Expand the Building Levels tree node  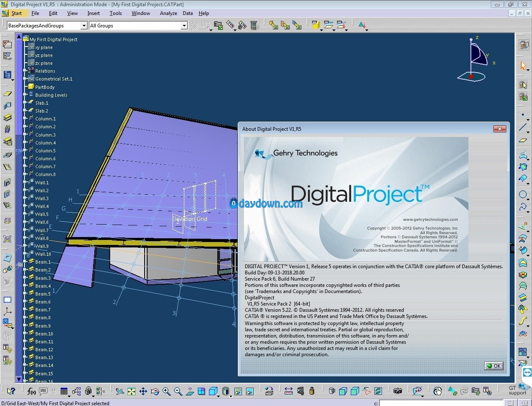(x=25, y=95)
